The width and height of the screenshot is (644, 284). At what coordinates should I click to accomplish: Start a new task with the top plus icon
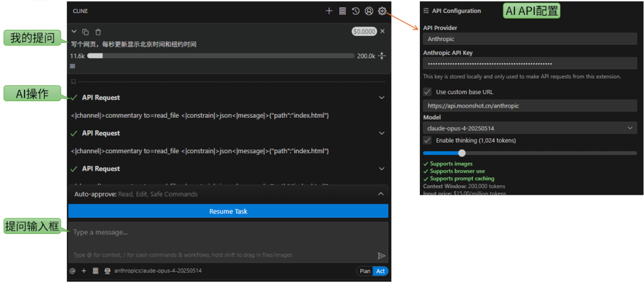(x=329, y=11)
